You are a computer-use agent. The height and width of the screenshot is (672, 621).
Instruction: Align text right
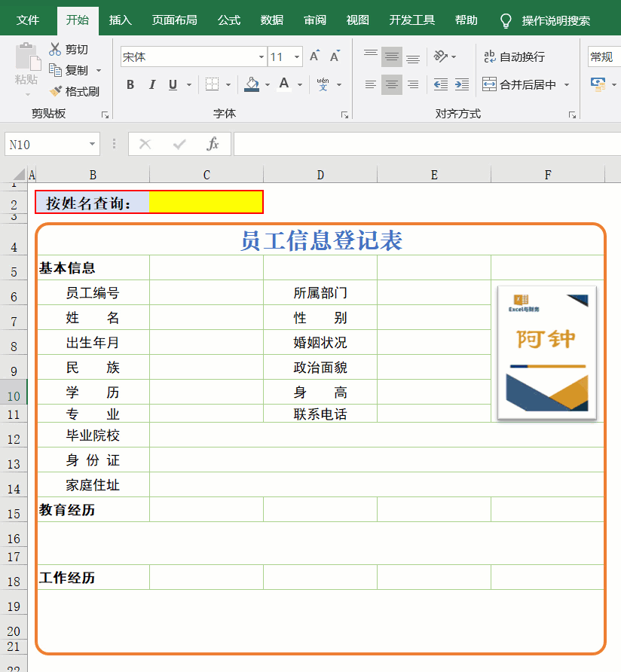point(413,85)
